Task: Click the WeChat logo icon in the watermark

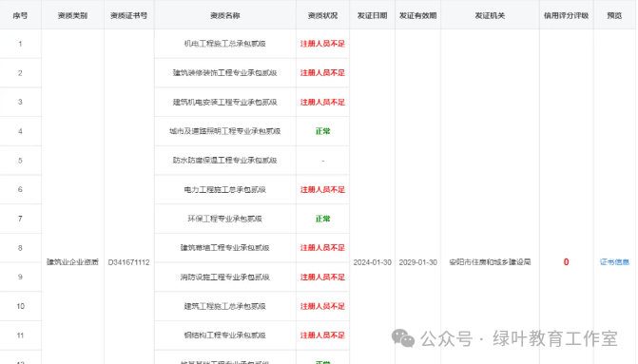Action: coord(403,338)
